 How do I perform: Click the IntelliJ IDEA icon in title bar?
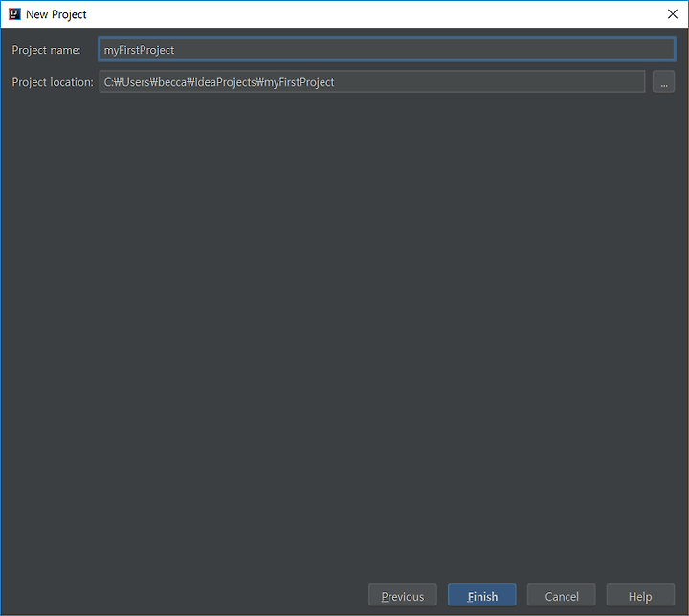[x=14, y=14]
